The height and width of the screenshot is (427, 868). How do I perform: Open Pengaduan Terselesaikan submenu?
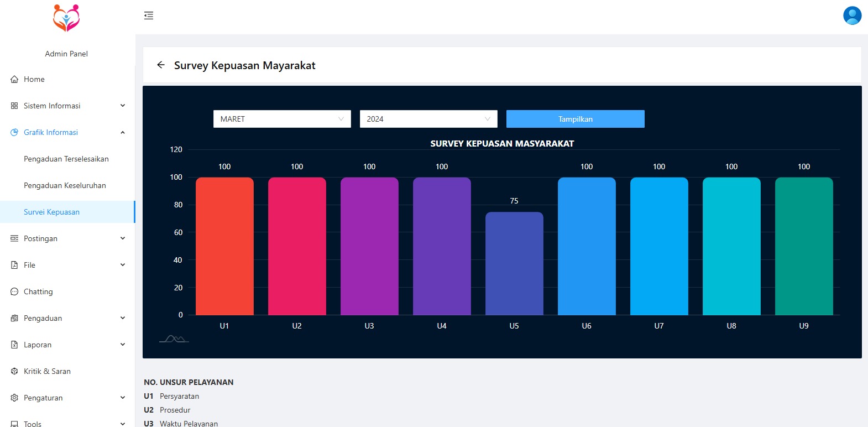pyautogui.click(x=67, y=159)
